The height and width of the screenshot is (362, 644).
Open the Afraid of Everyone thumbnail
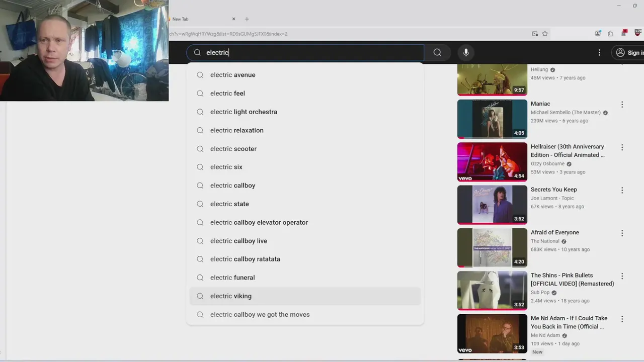click(x=492, y=247)
